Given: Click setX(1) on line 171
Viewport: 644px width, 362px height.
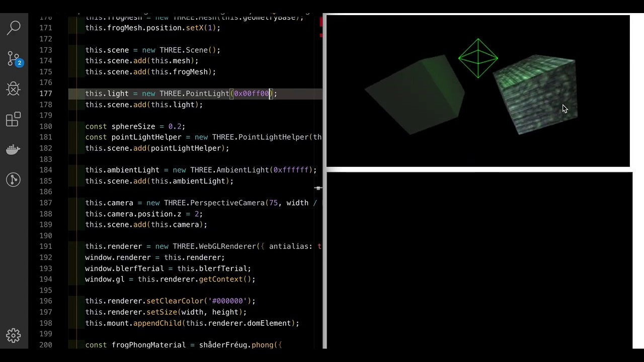Looking at the screenshot, I should (x=201, y=28).
